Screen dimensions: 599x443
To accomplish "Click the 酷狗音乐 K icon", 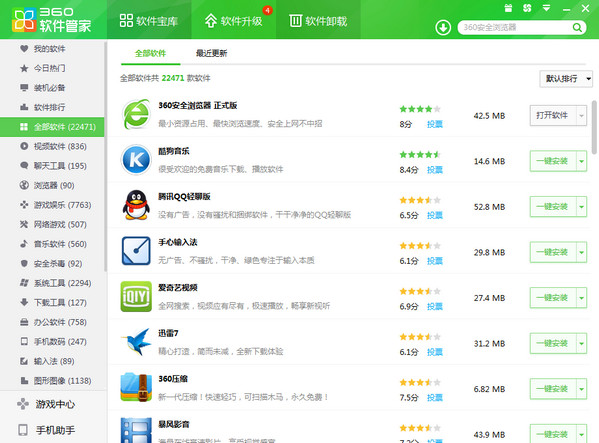I will (136, 160).
